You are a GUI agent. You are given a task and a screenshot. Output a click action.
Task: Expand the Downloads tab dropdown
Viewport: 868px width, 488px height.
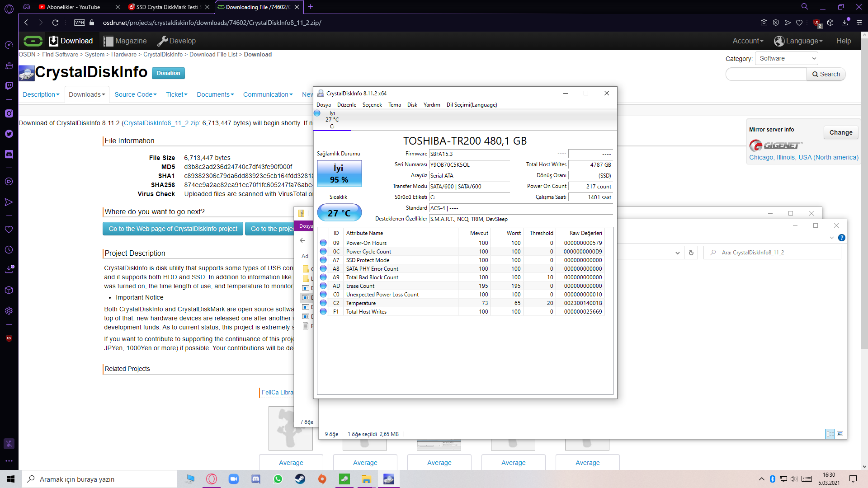click(x=87, y=94)
